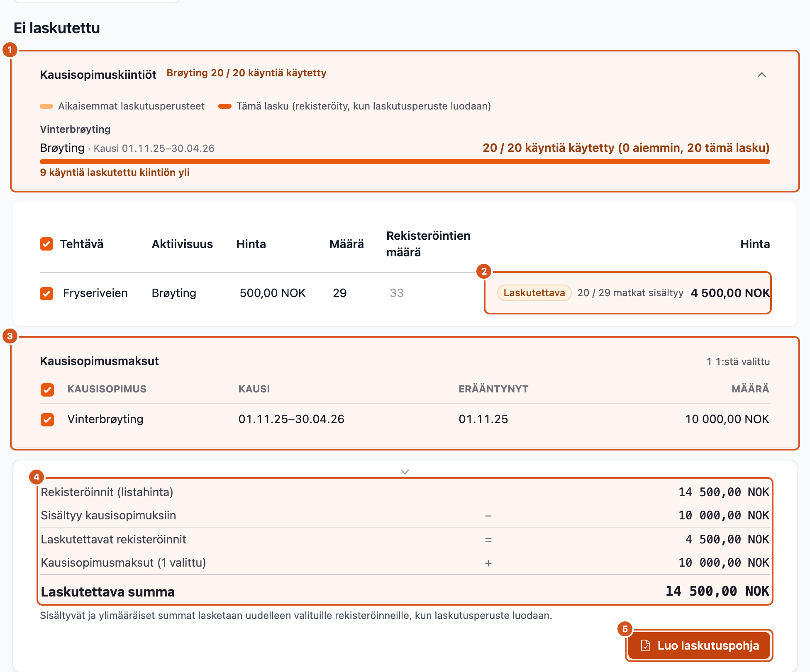Viewport: 810px width, 672px height.
Task: Toggle the Tehtävä select-all checkbox
Action: pyautogui.click(x=46, y=244)
